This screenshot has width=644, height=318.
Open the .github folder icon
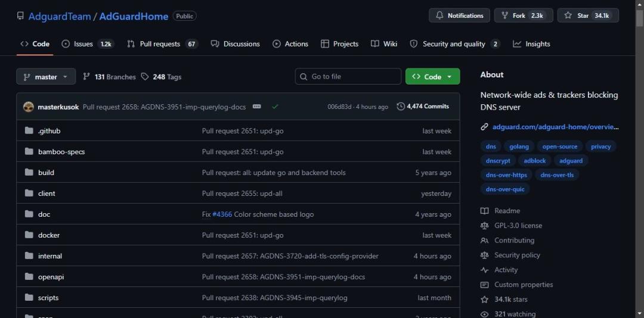point(29,130)
